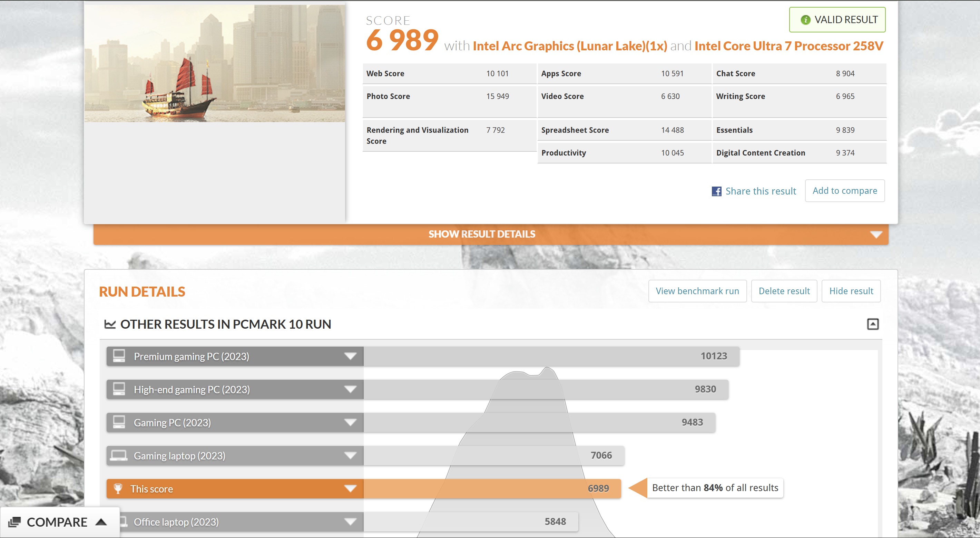Click the 7066 Gaming laptop score bar
The width and height of the screenshot is (980, 538).
(494, 456)
